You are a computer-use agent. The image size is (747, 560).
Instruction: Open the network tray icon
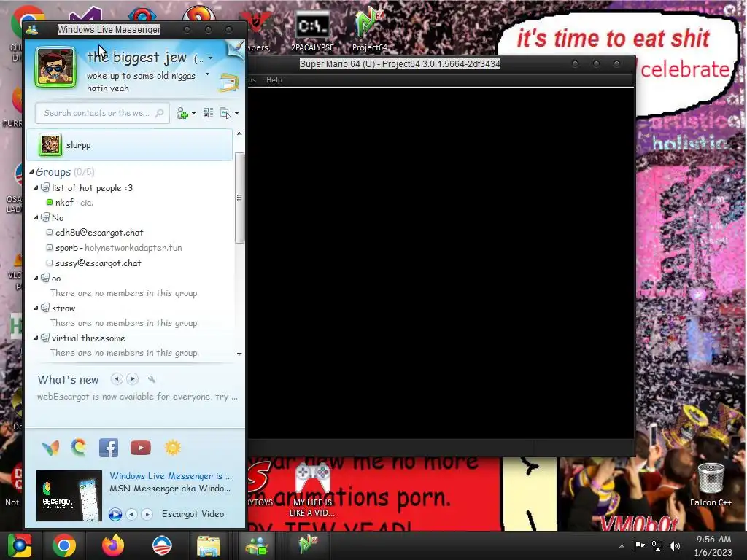point(657,545)
